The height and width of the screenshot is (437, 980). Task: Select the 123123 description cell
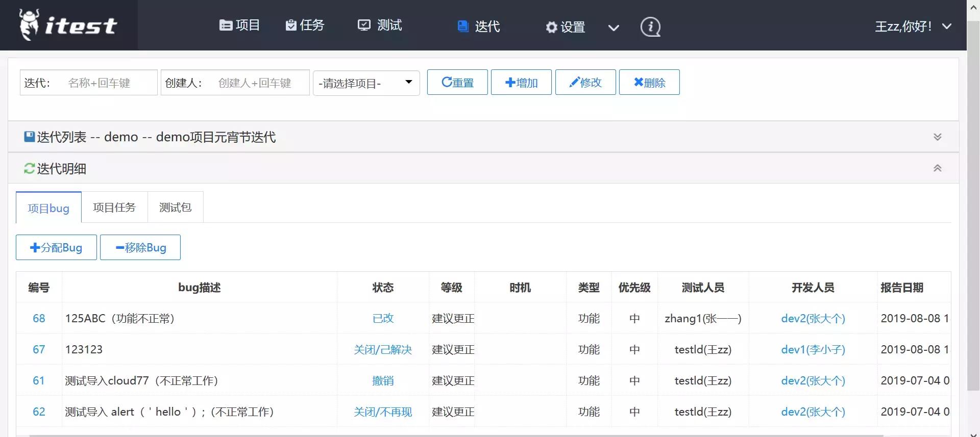tap(199, 349)
